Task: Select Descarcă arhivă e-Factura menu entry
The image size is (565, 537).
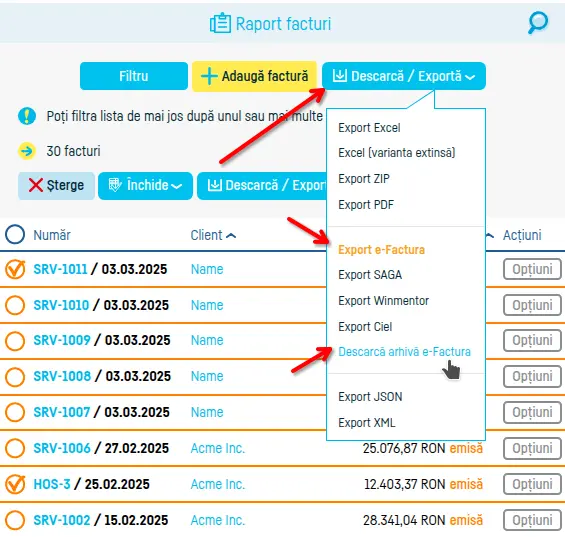Action: [x=404, y=351]
